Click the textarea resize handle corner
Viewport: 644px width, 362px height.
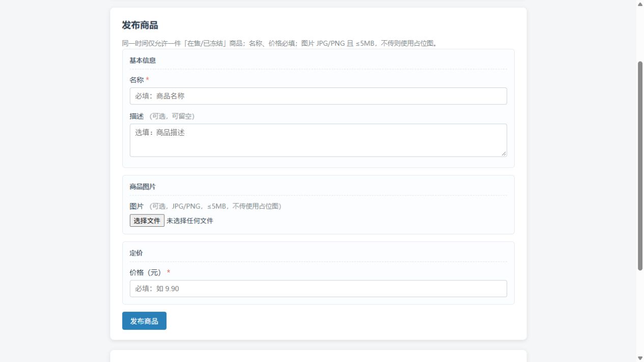pos(503,154)
